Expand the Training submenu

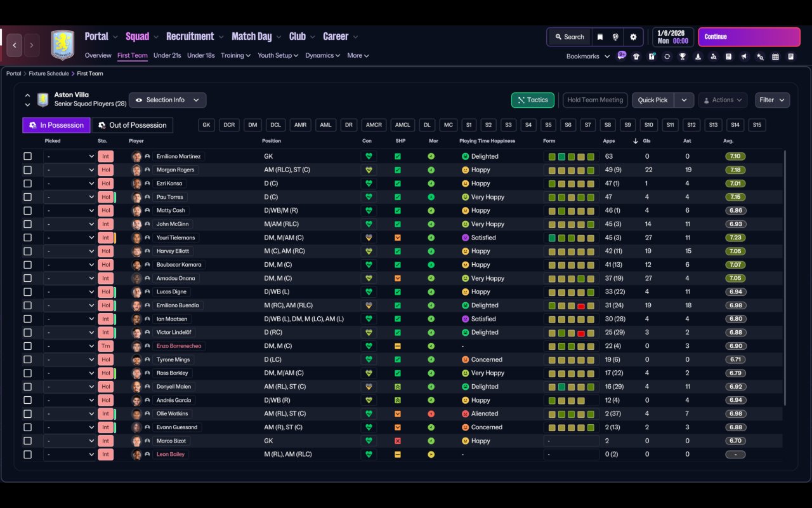pyautogui.click(x=235, y=56)
